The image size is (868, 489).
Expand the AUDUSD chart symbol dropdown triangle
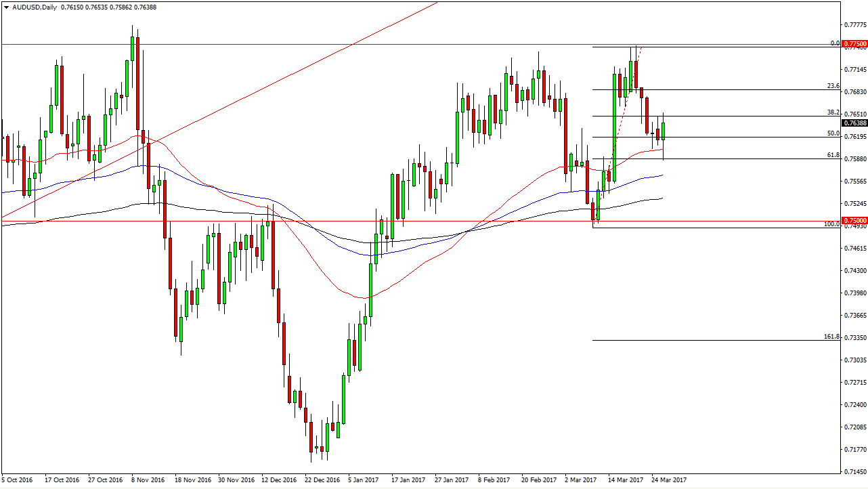[7, 7]
